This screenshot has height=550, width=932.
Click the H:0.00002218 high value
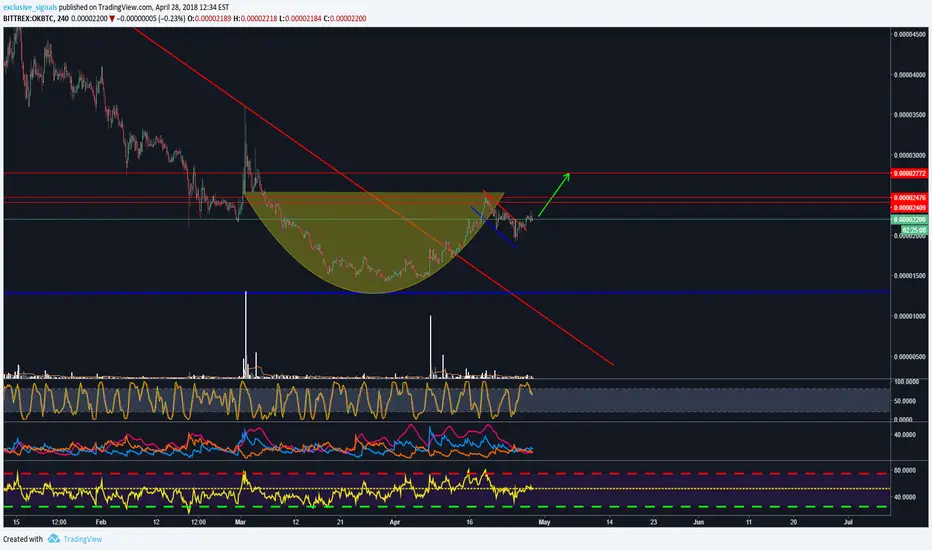point(255,18)
